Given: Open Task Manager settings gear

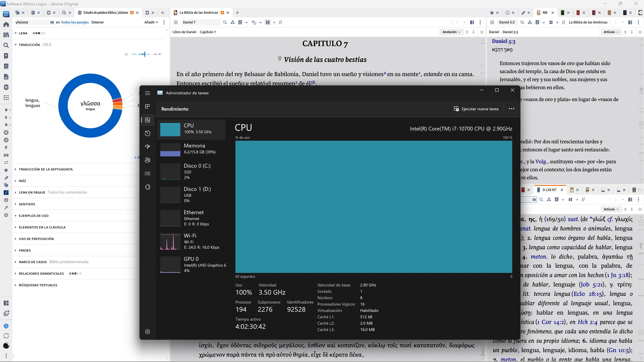Looking at the screenshot, I should (148, 331).
